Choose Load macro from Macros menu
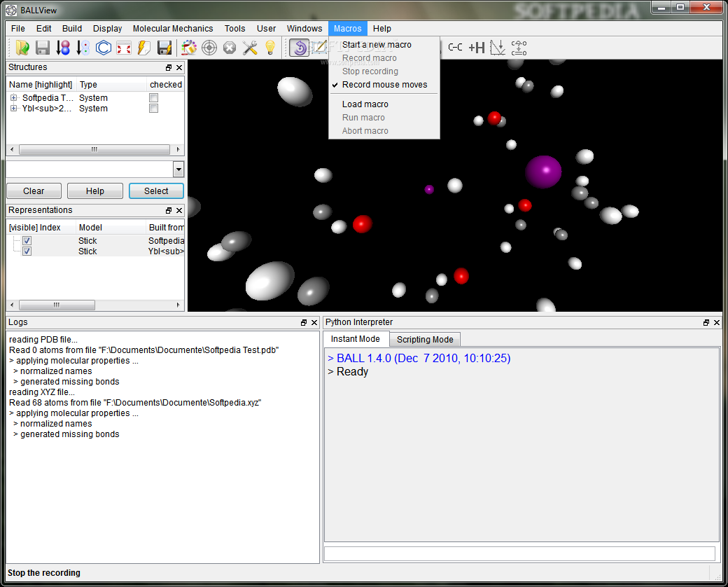Viewport: 728px width, 587px height. [x=384, y=104]
